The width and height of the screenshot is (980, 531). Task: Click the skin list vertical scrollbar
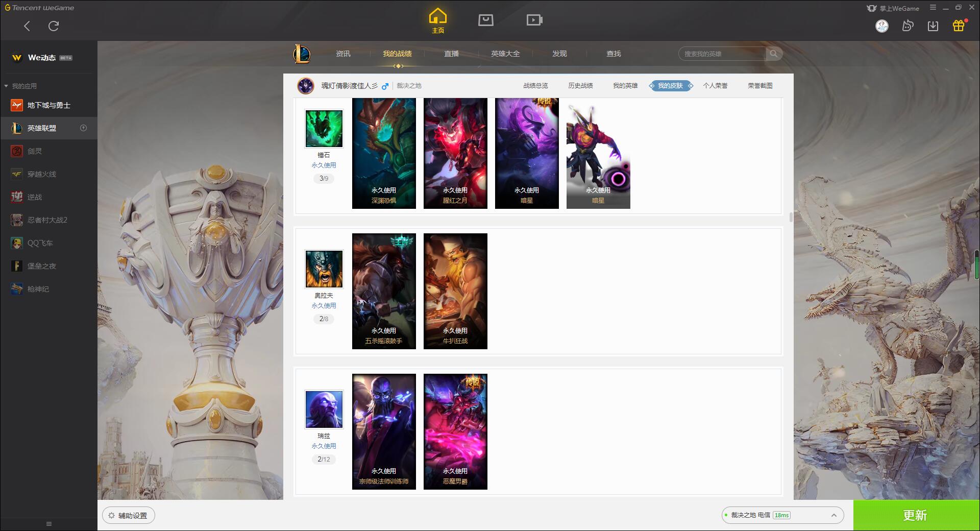791,217
